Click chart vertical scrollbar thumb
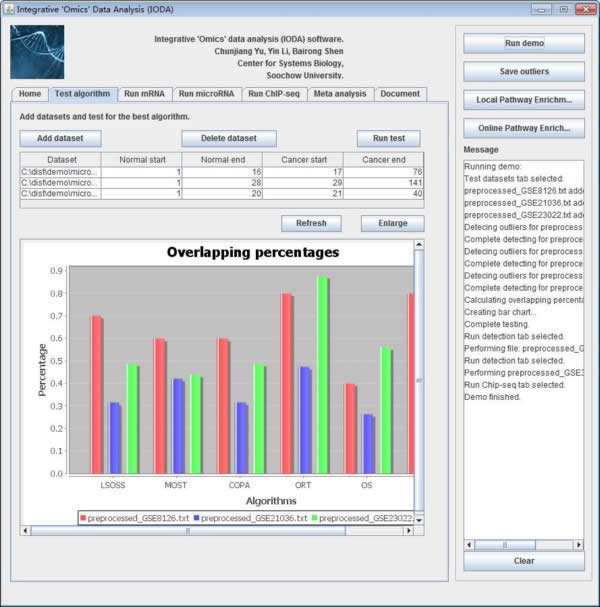The height and width of the screenshot is (607, 600). pos(419,381)
